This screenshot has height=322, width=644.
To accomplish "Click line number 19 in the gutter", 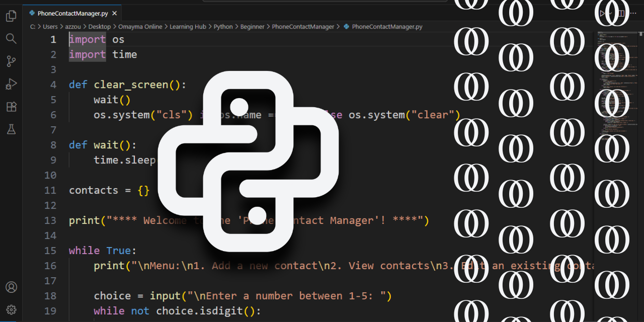I will tap(50, 311).
